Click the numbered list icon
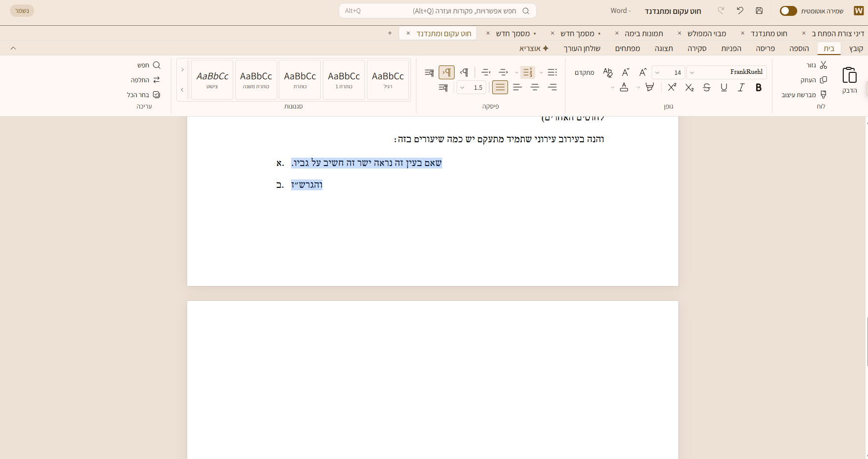Screen dimensions: 868x459 pyautogui.click(x=528, y=72)
